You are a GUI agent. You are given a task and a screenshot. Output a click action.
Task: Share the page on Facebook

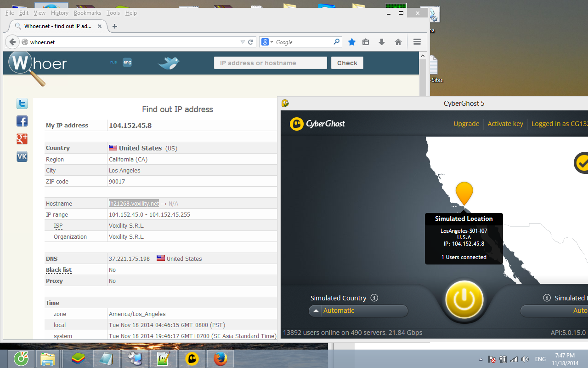click(22, 121)
